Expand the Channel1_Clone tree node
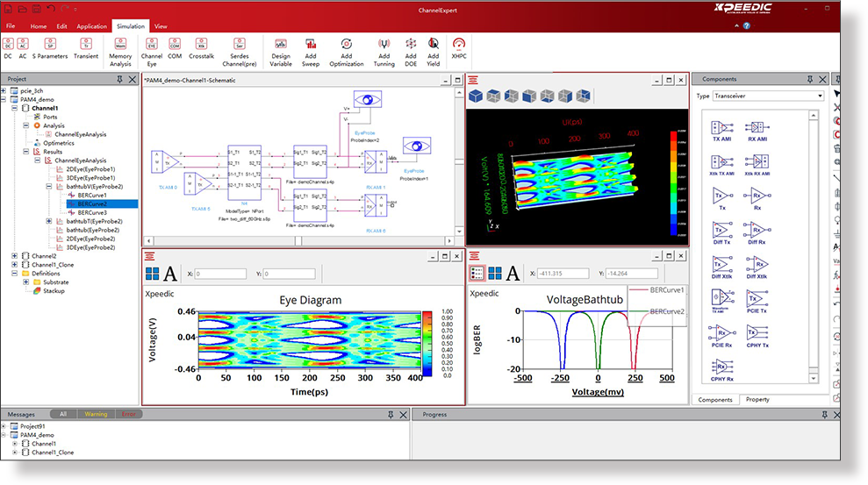868x485 pixels. click(14, 264)
